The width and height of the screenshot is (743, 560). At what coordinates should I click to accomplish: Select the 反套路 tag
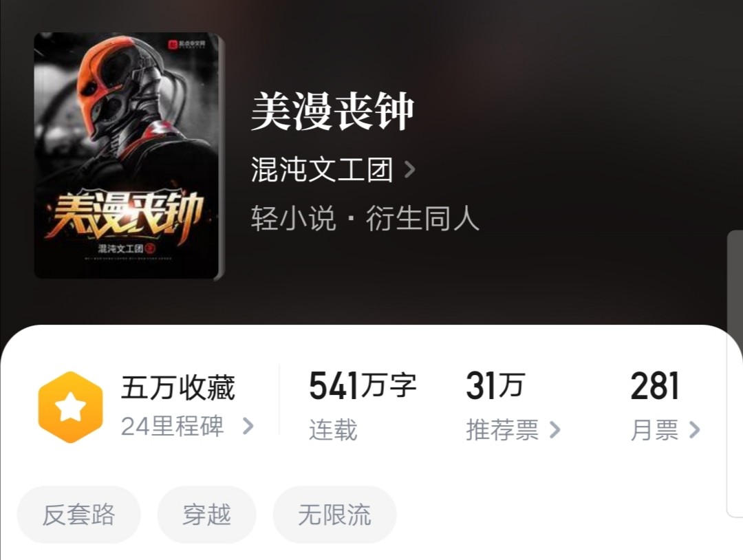[x=78, y=515]
